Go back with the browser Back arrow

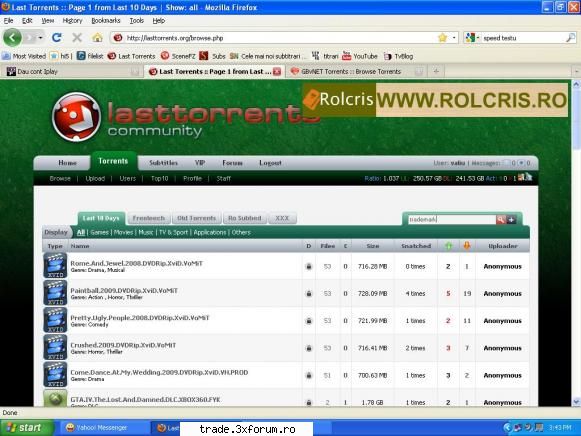12,37
